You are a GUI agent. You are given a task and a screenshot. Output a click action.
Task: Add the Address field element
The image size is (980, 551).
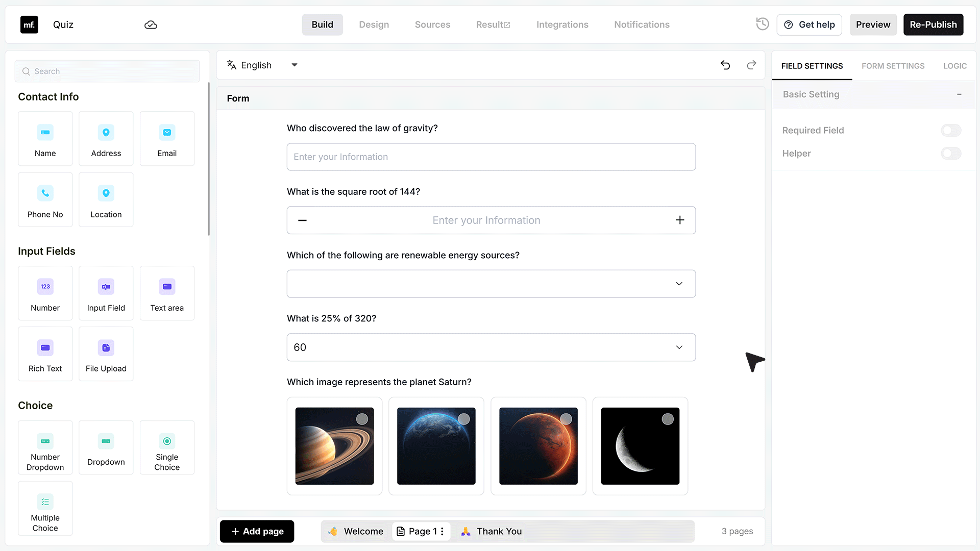coord(106,139)
